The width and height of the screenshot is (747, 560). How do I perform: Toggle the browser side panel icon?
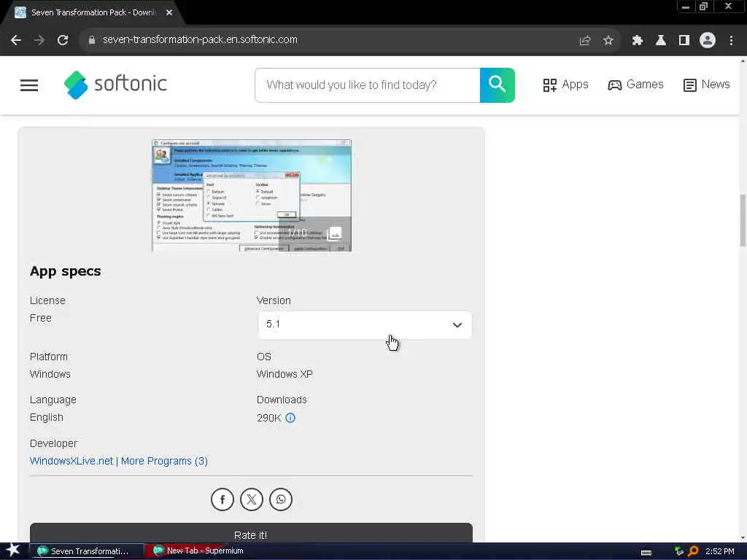(684, 41)
